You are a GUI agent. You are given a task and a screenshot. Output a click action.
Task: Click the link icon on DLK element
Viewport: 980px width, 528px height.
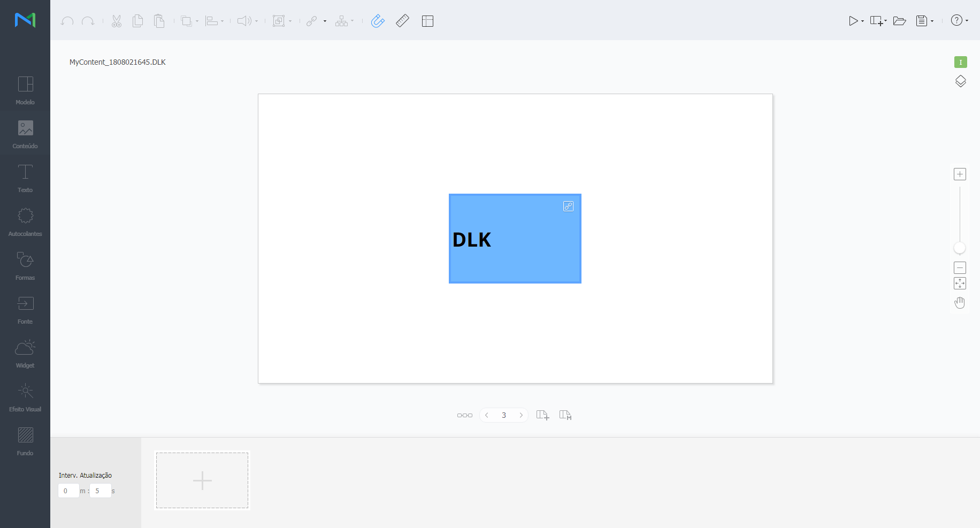coord(568,206)
